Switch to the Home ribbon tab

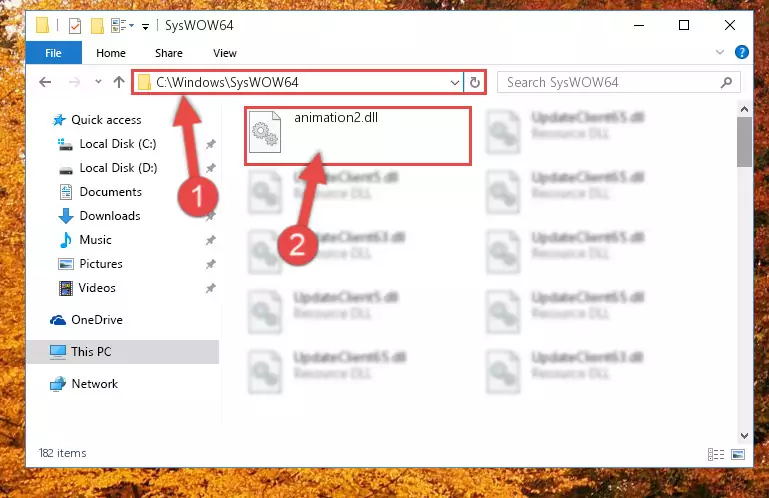click(111, 53)
